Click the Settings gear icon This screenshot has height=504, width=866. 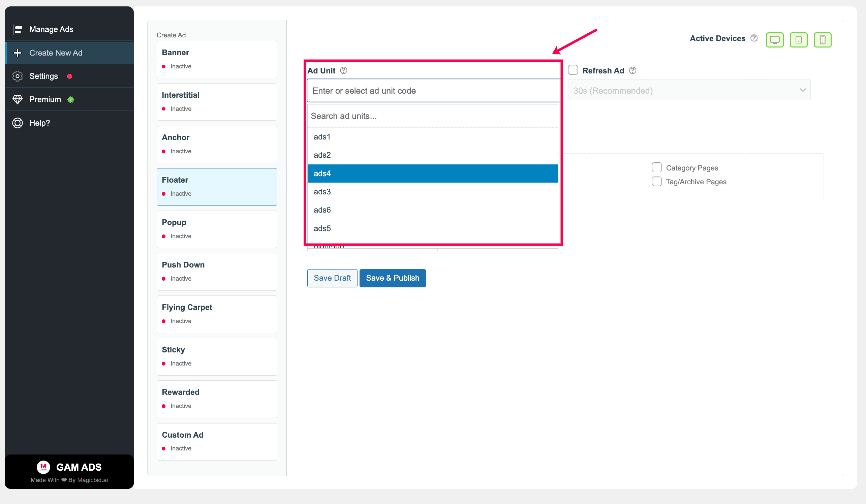pos(18,76)
